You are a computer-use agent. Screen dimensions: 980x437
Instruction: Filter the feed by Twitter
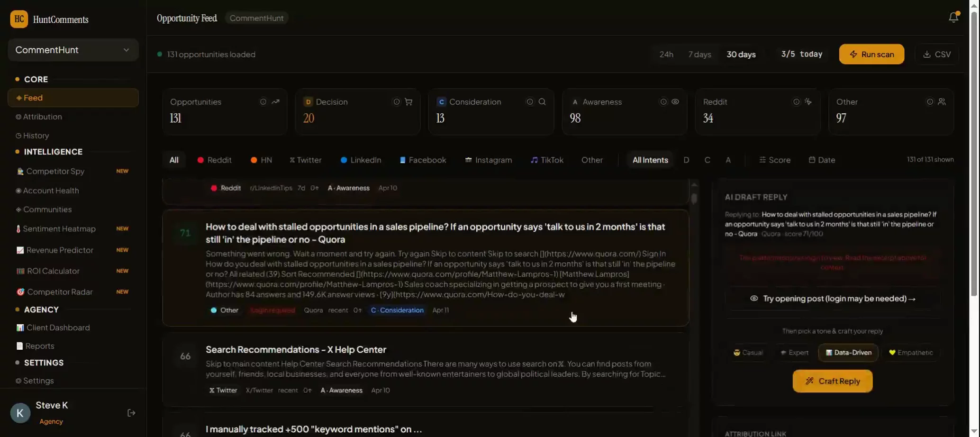pos(306,160)
